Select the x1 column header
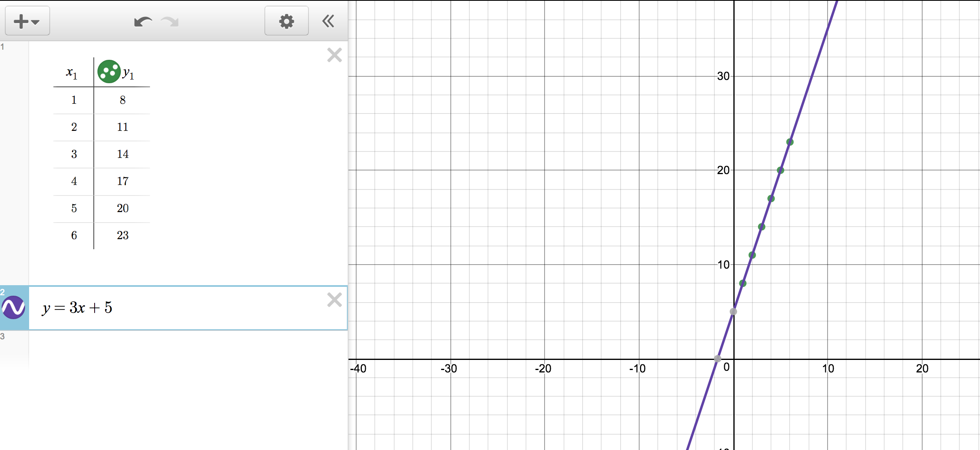Screen dimensions: 980x450 [x=72, y=73]
